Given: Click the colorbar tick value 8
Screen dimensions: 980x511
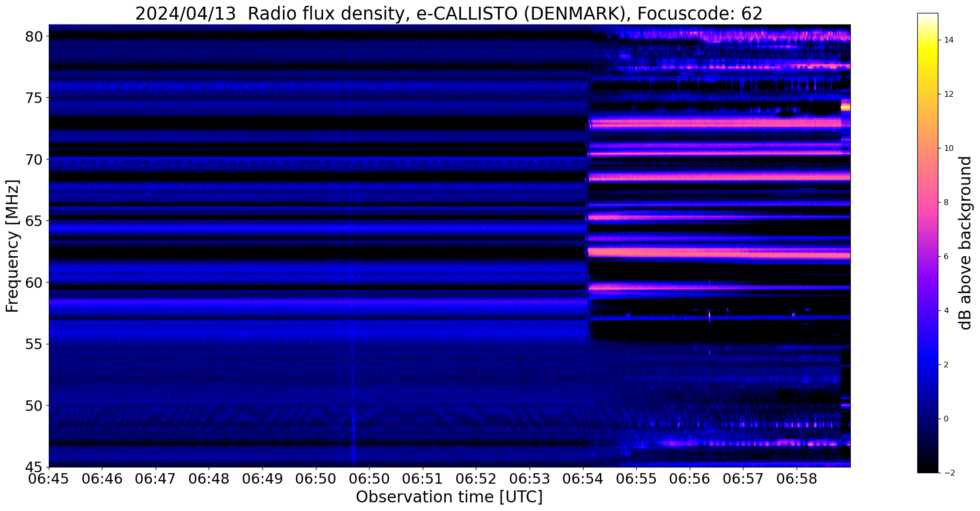Looking at the screenshot, I should pyautogui.click(x=946, y=203).
